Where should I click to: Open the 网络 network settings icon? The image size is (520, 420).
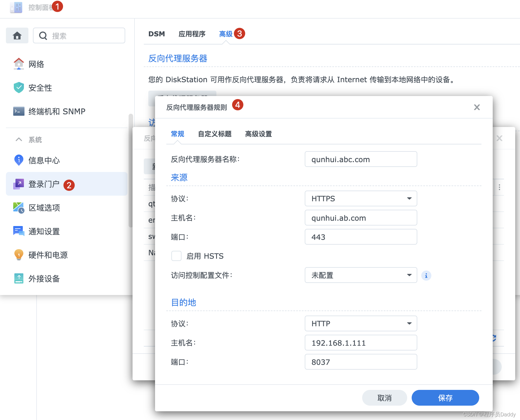coord(19,64)
